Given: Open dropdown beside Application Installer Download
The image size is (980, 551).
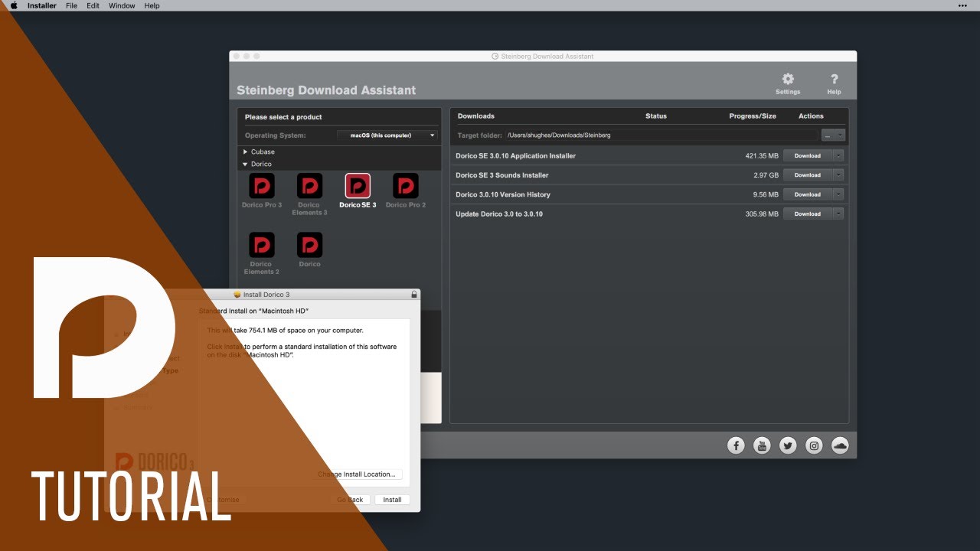Looking at the screenshot, I should [838, 155].
